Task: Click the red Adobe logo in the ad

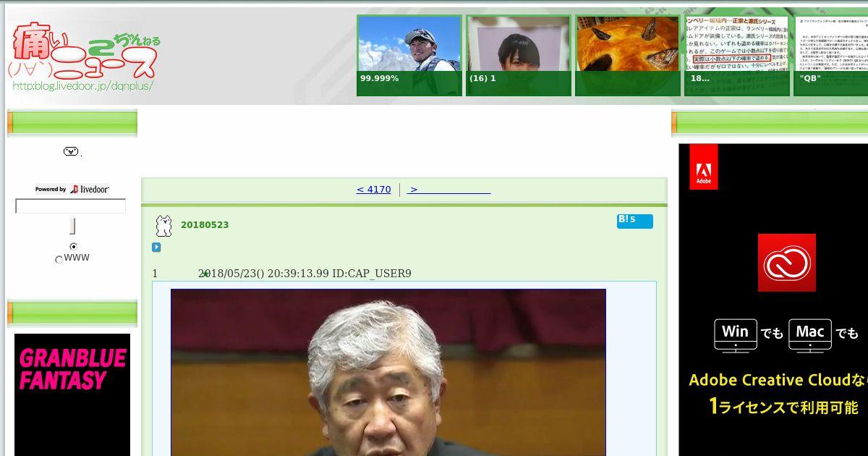Action: pos(704,166)
